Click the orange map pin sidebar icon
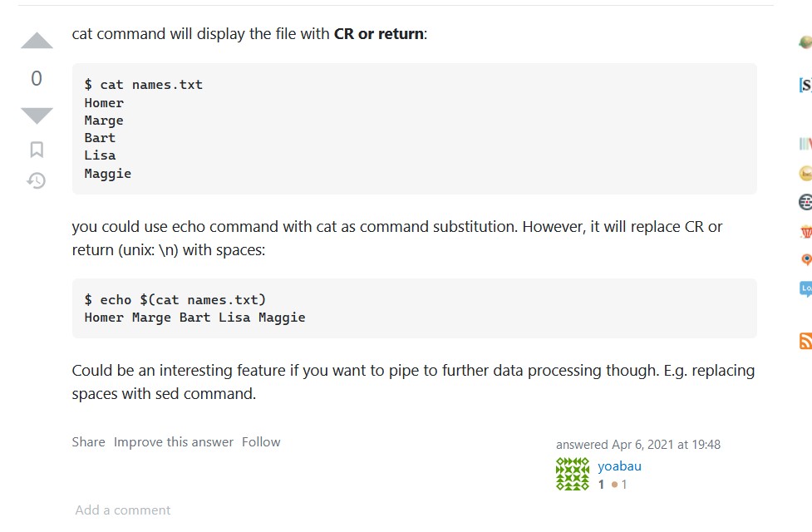 [805, 259]
